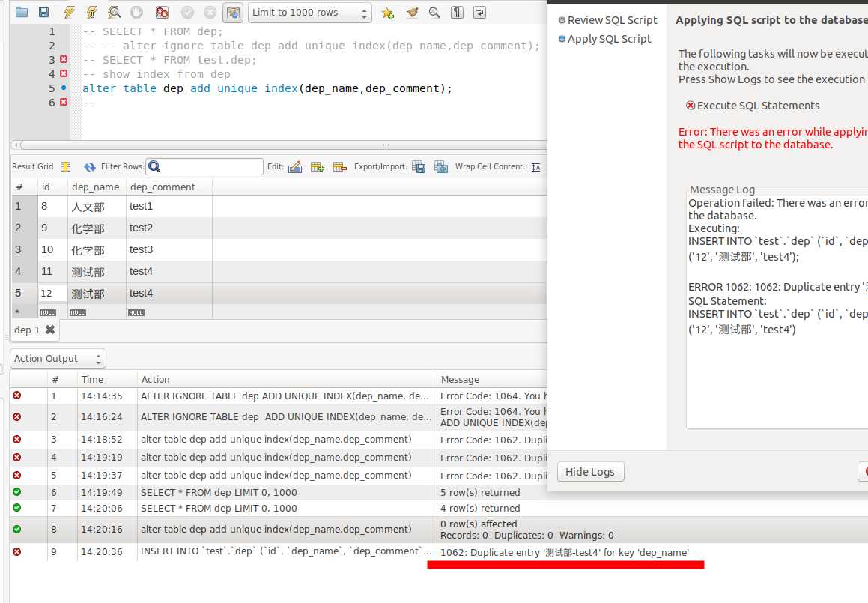The width and height of the screenshot is (868, 603).
Task: Select test2 cell in dep_comment column
Action: click(x=169, y=228)
